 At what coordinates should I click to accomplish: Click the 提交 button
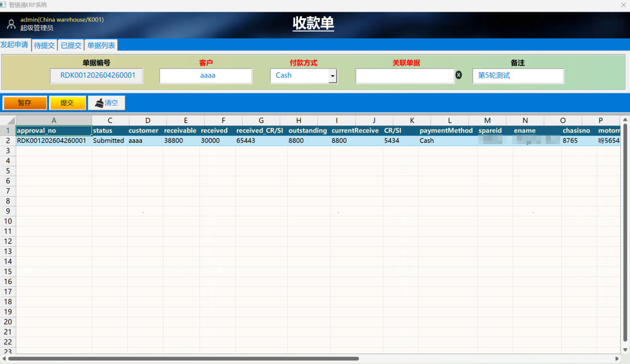67,103
